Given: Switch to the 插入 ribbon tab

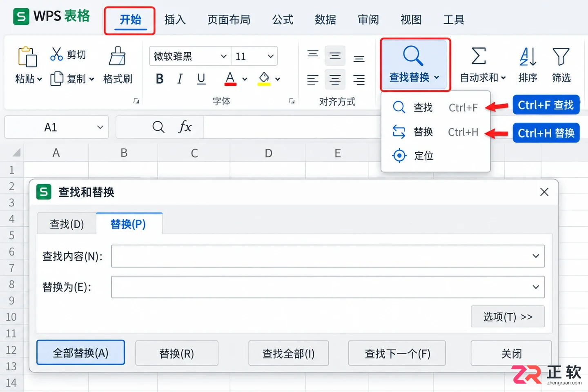Looking at the screenshot, I should click(x=175, y=20).
